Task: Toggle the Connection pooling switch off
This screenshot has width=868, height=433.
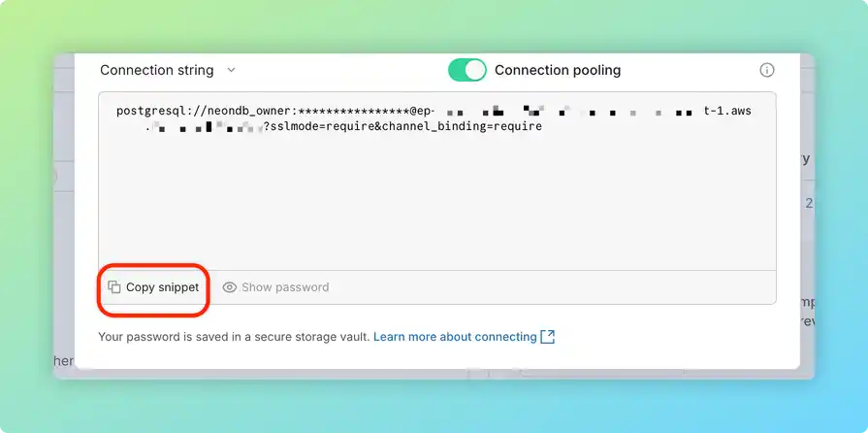Action: pyautogui.click(x=466, y=70)
